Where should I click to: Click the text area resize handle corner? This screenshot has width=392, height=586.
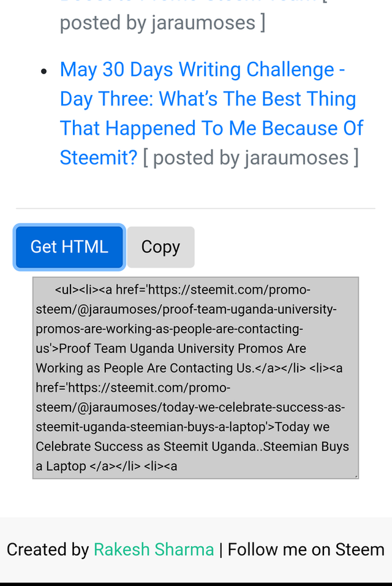click(x=356, y=476)
